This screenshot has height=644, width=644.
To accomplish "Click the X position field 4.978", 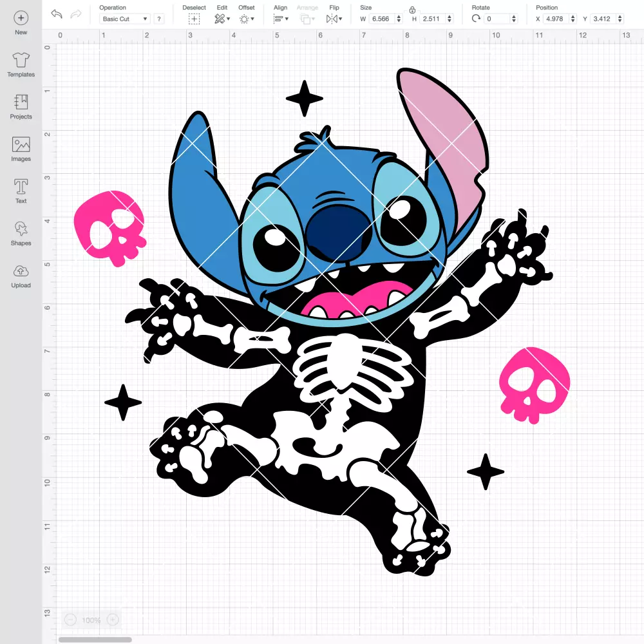I will 556,19.
